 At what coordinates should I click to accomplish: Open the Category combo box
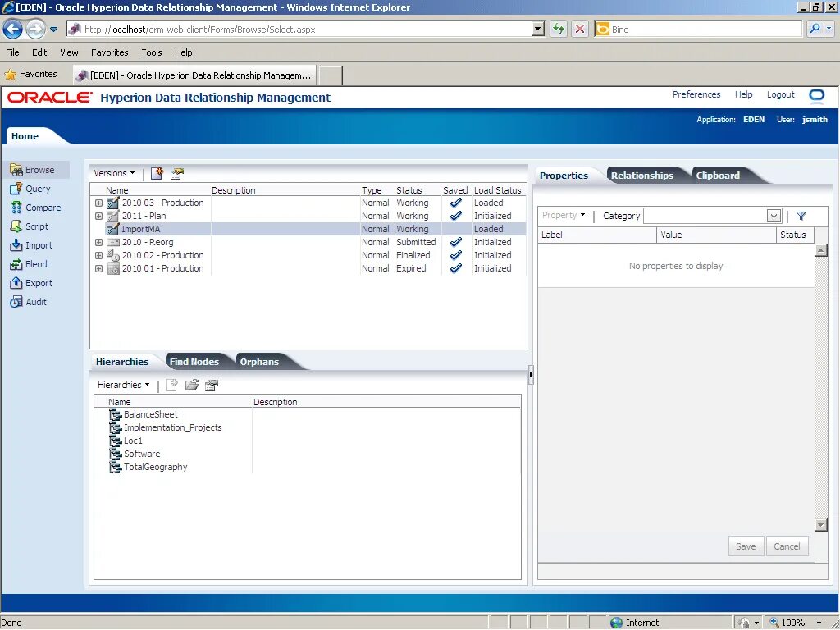[712, 216]
